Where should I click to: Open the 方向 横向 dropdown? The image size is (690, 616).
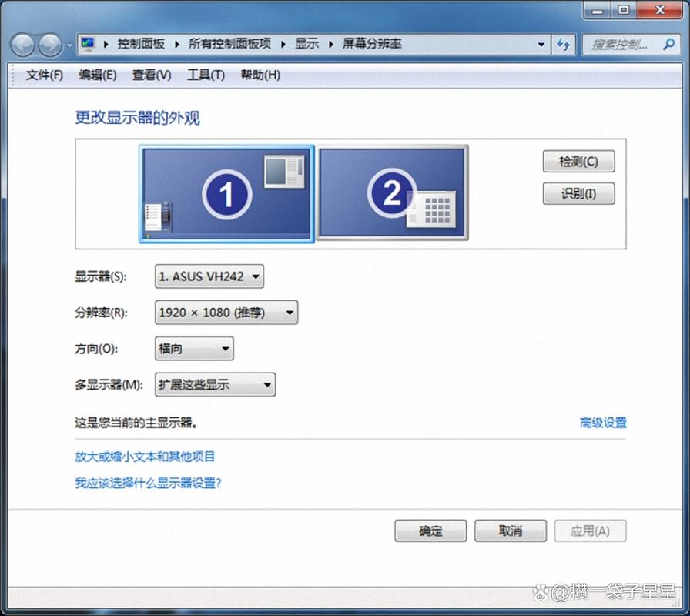tap(194, 349)
